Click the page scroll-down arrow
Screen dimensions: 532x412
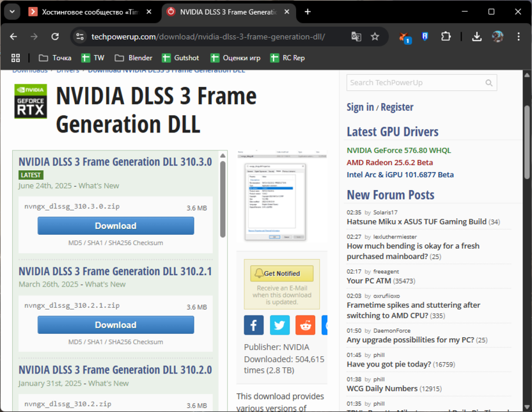[527, 407]
